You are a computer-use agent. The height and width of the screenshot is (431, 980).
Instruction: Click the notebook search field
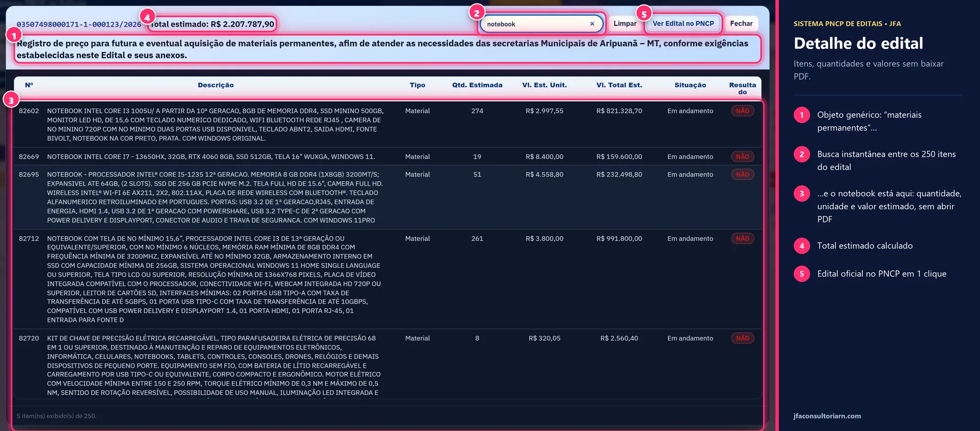tap(541, 24)
